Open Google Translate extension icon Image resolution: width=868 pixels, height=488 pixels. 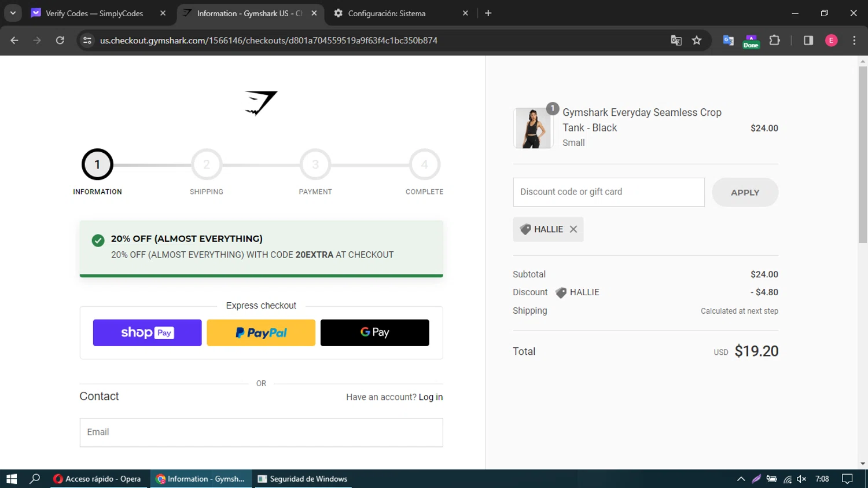[729, 41]
